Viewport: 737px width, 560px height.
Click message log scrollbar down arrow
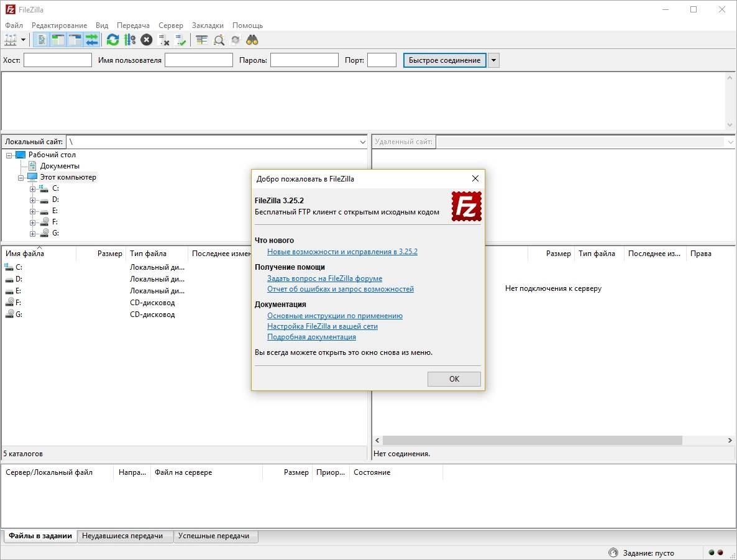[730, 125]
